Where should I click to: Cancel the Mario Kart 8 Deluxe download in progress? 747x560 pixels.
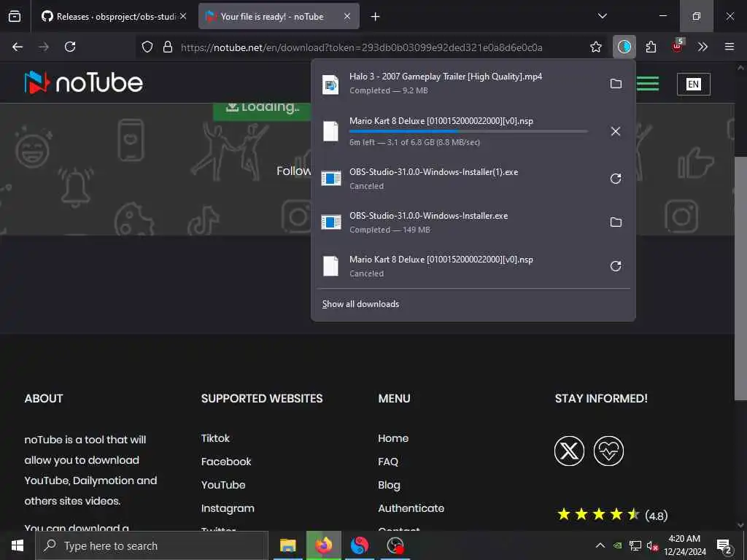616,131
